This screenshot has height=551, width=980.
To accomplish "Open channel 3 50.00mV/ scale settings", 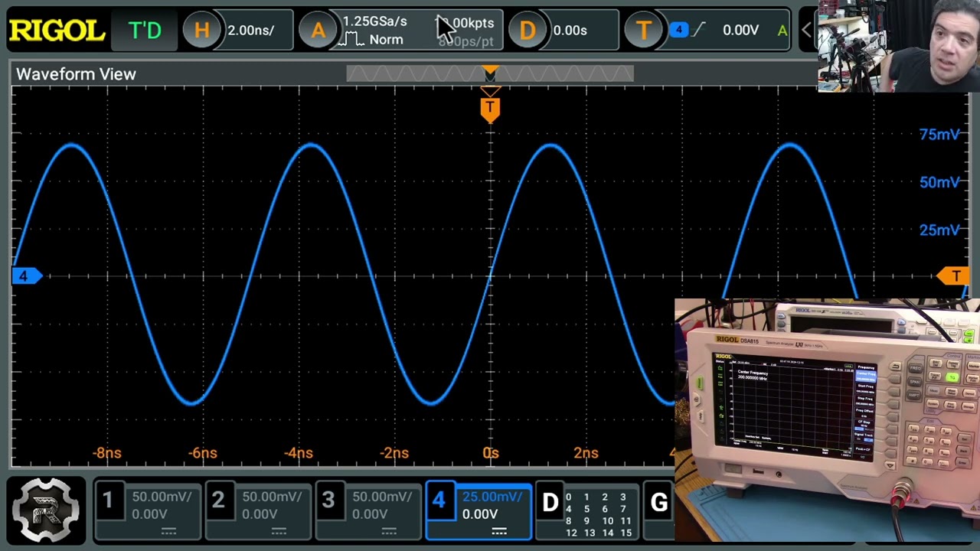I will (x=381, y=497).
